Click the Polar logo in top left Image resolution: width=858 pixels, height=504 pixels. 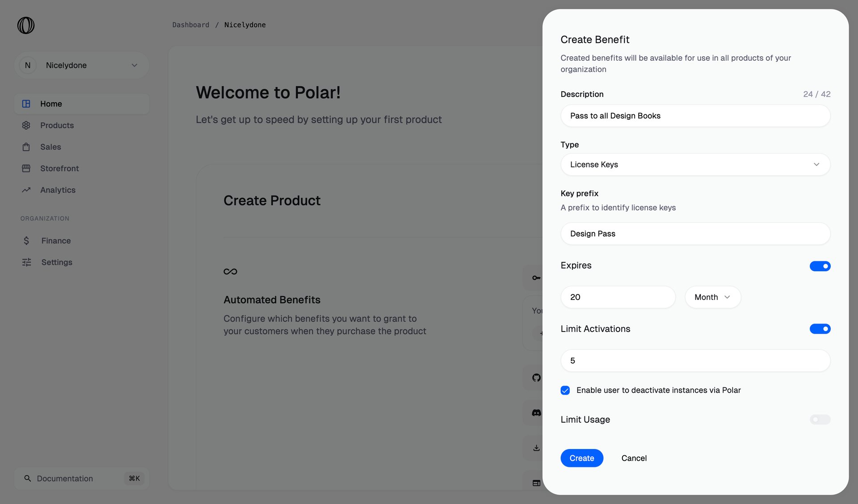click(25, 25)
